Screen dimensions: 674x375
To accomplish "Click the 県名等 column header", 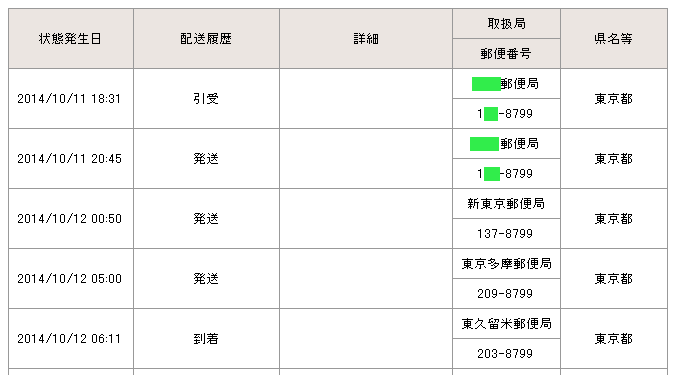I will coord(614,39).
